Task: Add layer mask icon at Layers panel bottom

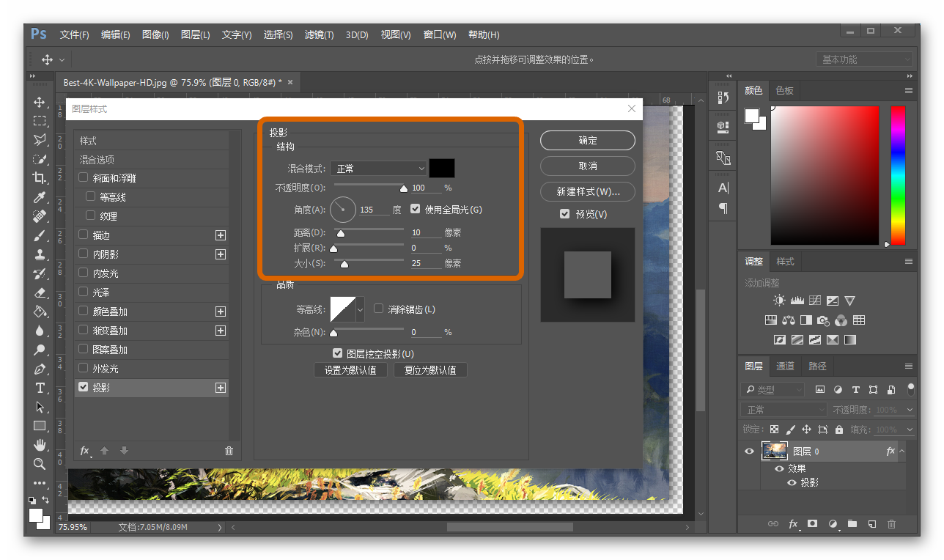Action: (813, 524)
